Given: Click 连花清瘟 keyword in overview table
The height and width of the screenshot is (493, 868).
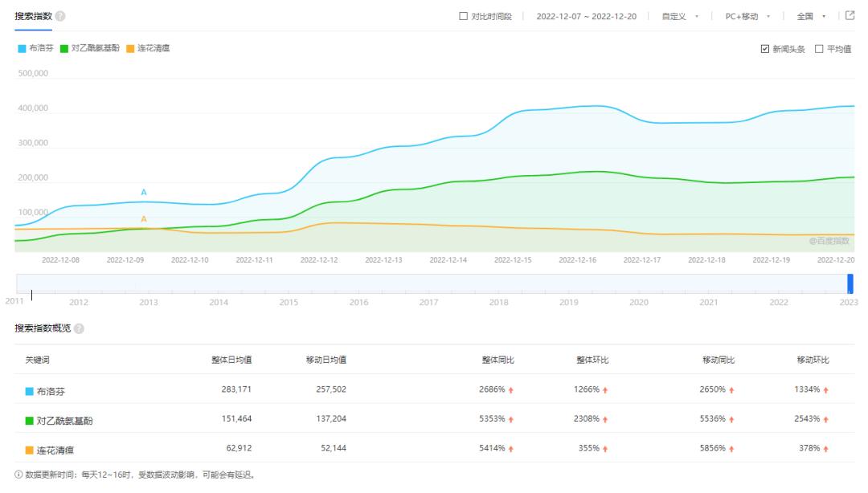Looking at the screenshot, I should tap(55, 450).
